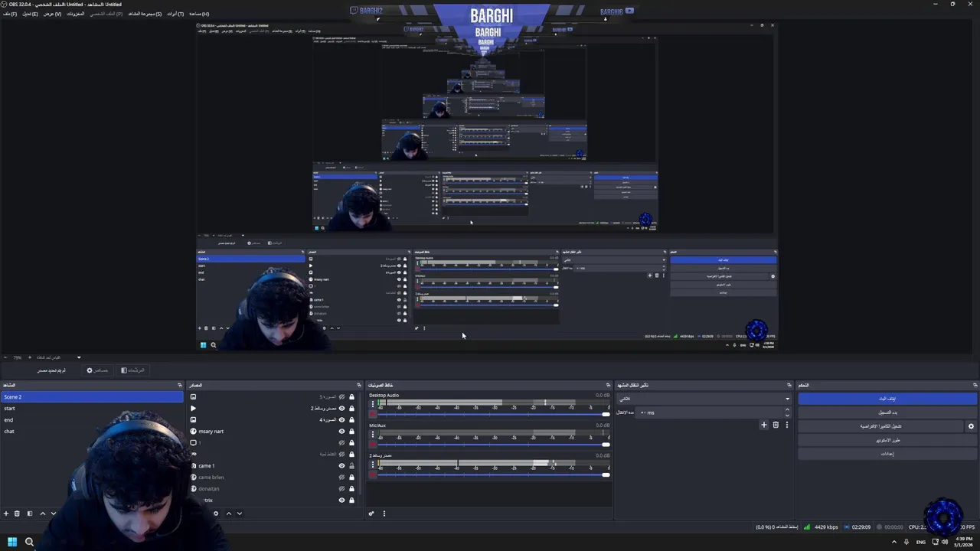Select the 'chat' scene
Image resolution: width=980 pixels, height=551 pixels.
pos(92,432)
